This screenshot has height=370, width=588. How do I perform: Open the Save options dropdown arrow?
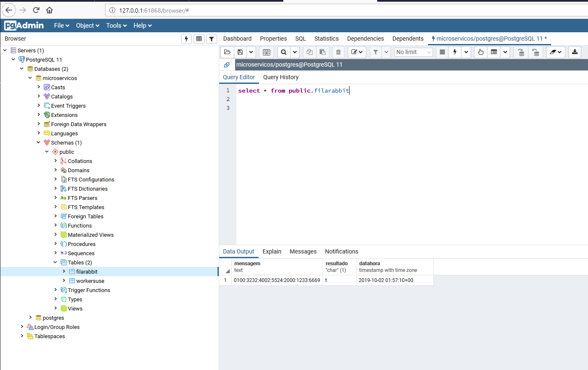(251, 52)
